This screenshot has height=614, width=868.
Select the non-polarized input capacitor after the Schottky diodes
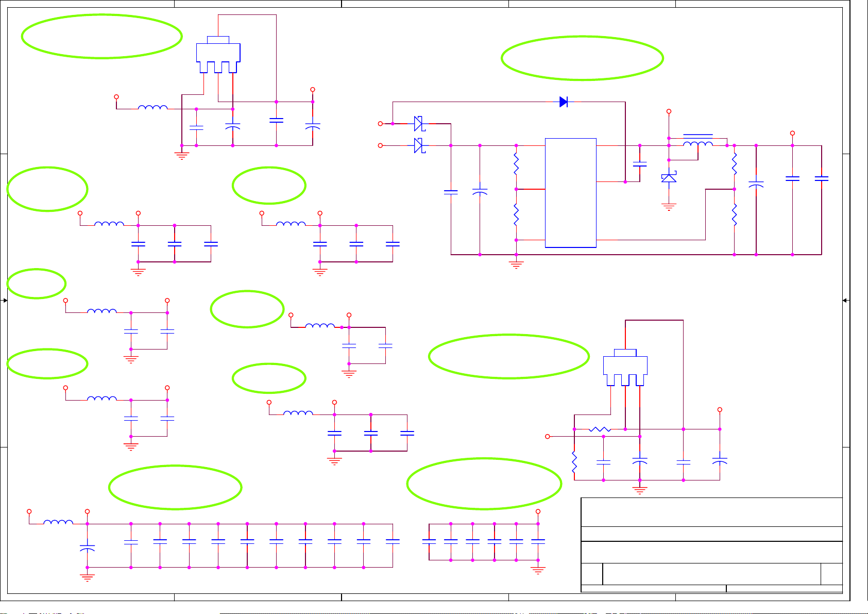coord(451,192)
